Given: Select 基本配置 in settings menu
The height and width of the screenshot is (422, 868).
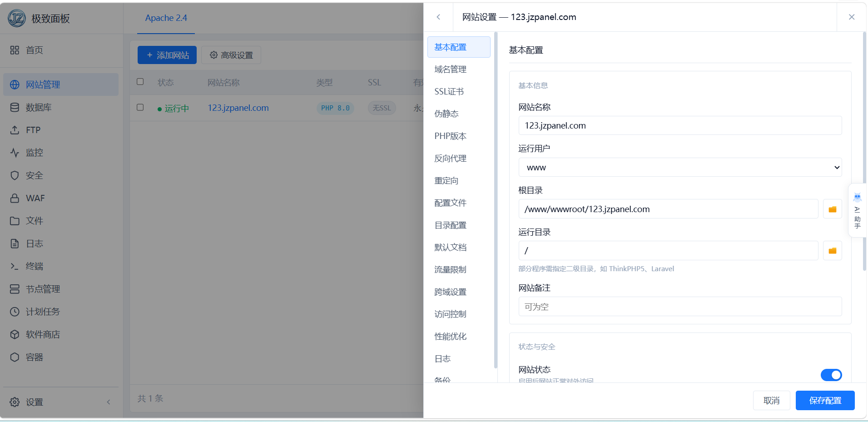Looking at the screenshot, I should [459, 47].
